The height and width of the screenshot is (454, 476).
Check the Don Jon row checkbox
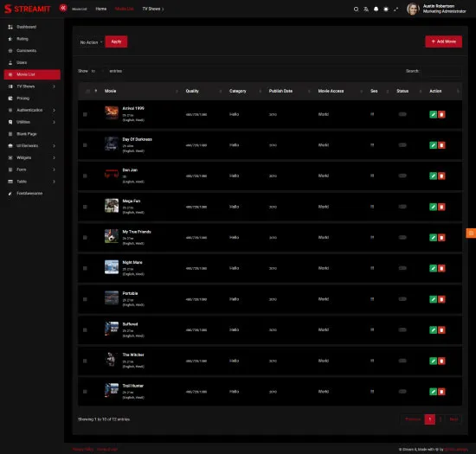[85, 176]
